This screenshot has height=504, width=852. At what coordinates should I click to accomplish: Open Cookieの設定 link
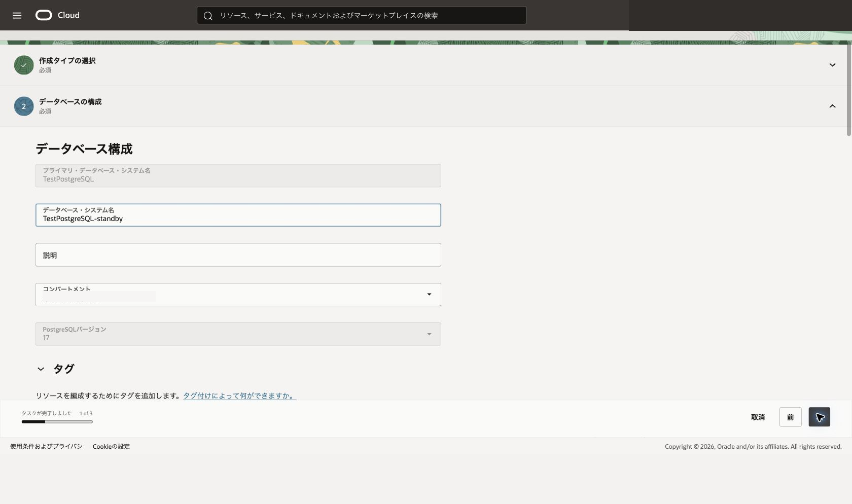111,446
